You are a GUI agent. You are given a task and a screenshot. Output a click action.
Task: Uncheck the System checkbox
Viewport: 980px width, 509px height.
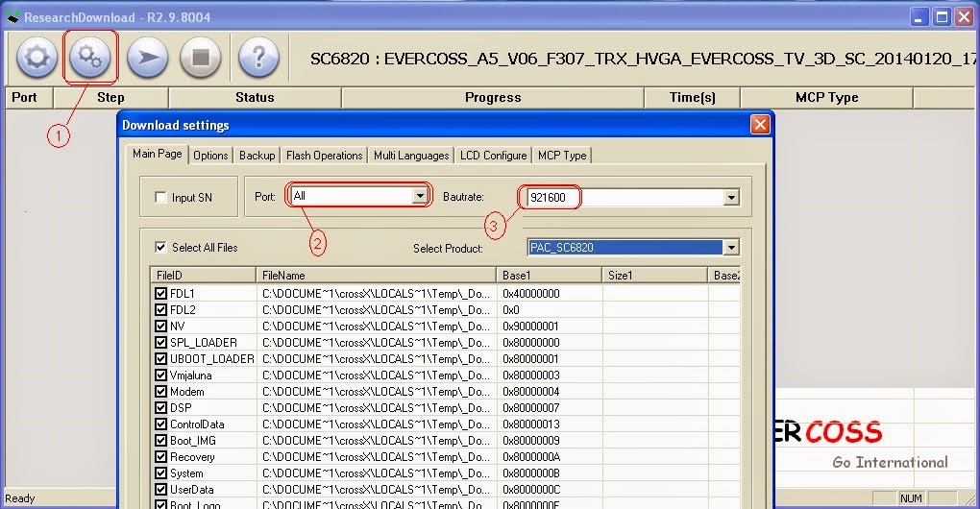160,473
